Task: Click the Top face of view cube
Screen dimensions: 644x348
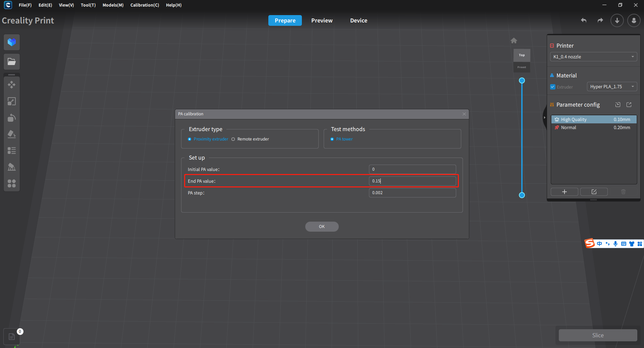Action: [522, 55]
